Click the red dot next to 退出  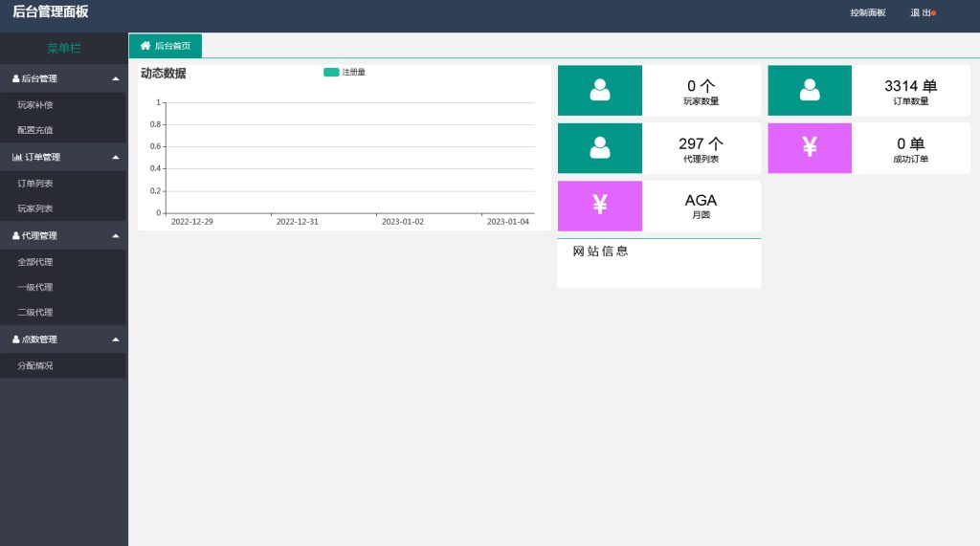[x=933, y=13]
